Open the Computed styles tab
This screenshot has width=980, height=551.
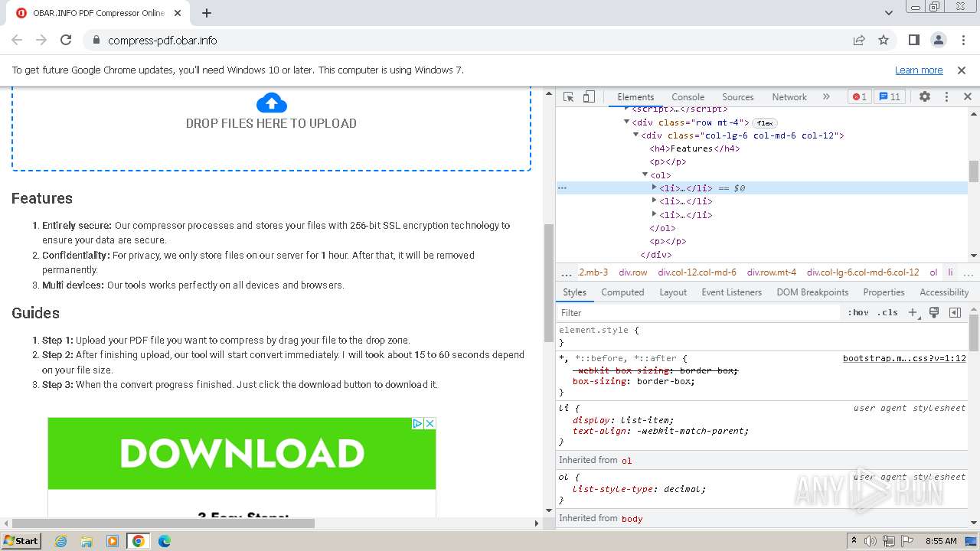pos(622,292)
